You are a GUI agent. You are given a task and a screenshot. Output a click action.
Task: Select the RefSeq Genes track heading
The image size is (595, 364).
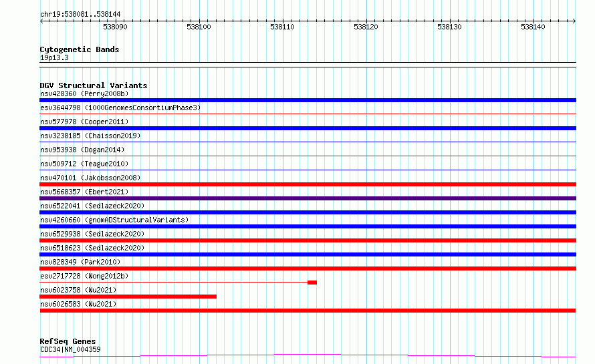click(x=68, y=342)
